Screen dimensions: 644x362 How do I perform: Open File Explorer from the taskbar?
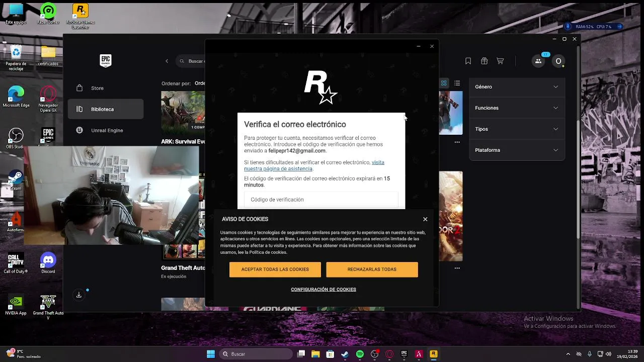coord(315,354)
